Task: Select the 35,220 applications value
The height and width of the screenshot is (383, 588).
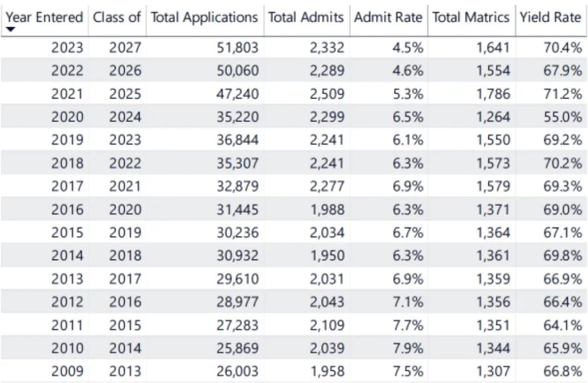Action: pos(237,117)
